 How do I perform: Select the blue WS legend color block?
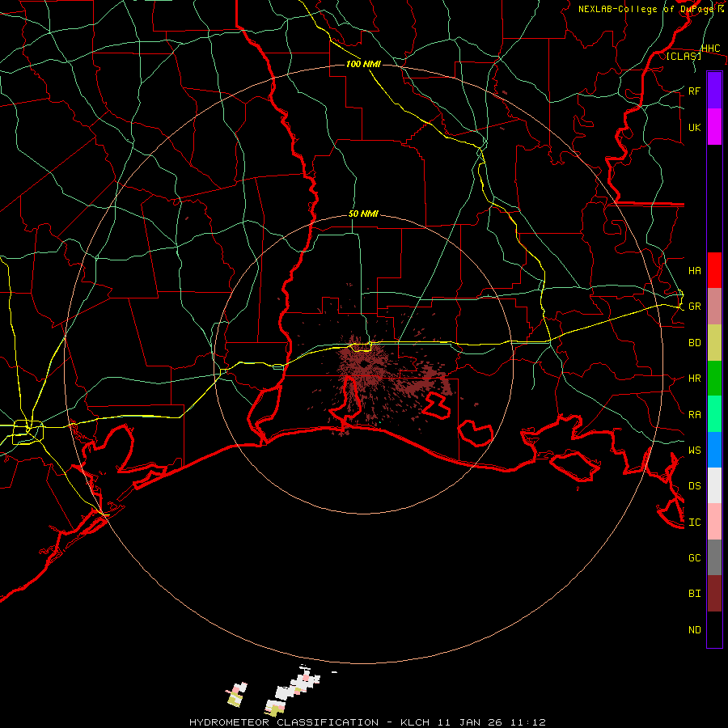714,450
